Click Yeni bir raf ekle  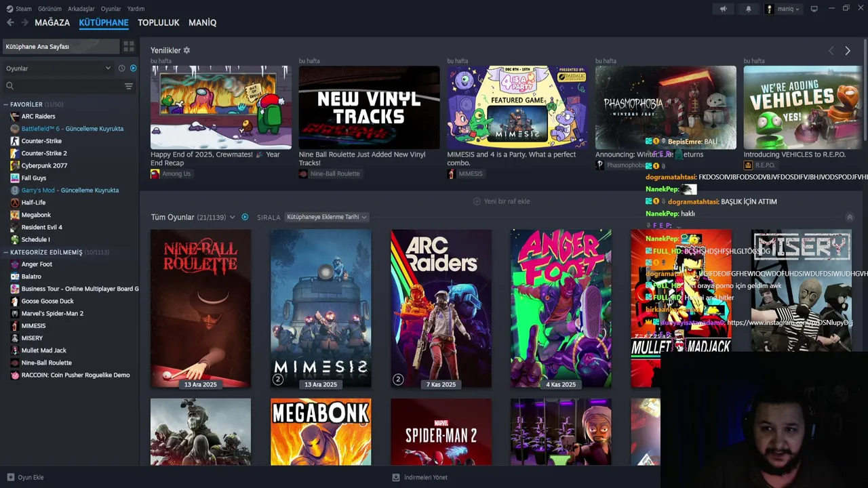[x=501, y=201]
